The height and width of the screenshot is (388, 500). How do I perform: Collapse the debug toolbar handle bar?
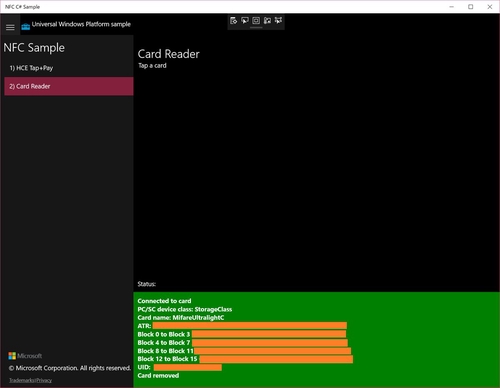(256, 28)
